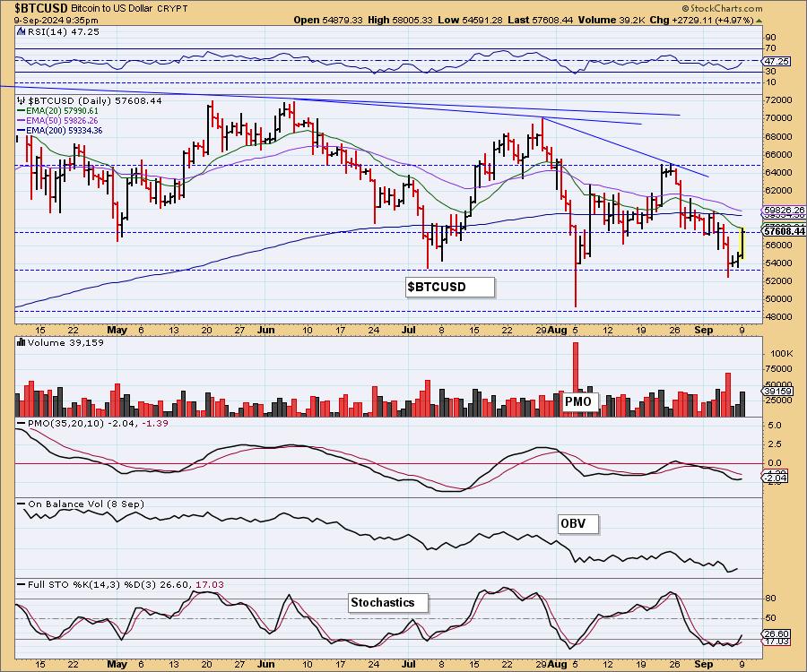Click the Jun label on the price chart date axis
Image resolution: width=807 pixels, height=672 pixels.
[x=266, y=330]
